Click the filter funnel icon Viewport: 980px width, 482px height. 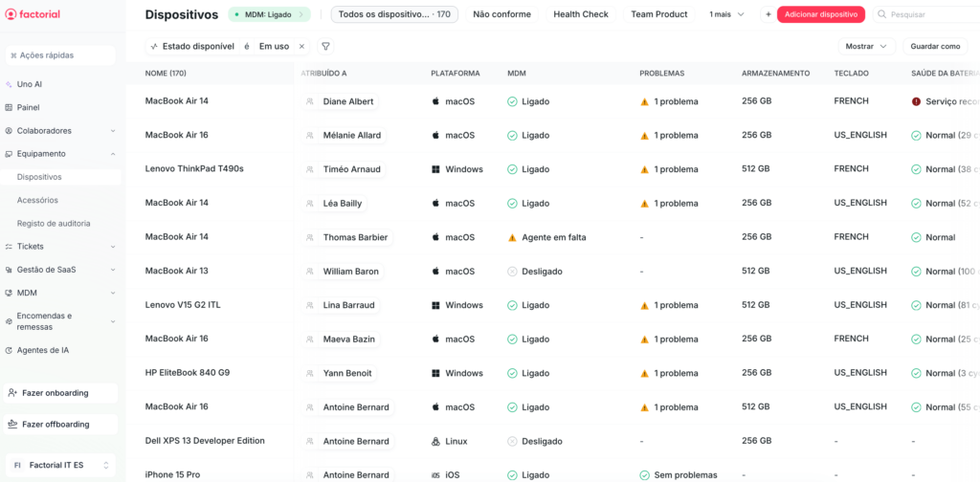[x=325, y=46]
